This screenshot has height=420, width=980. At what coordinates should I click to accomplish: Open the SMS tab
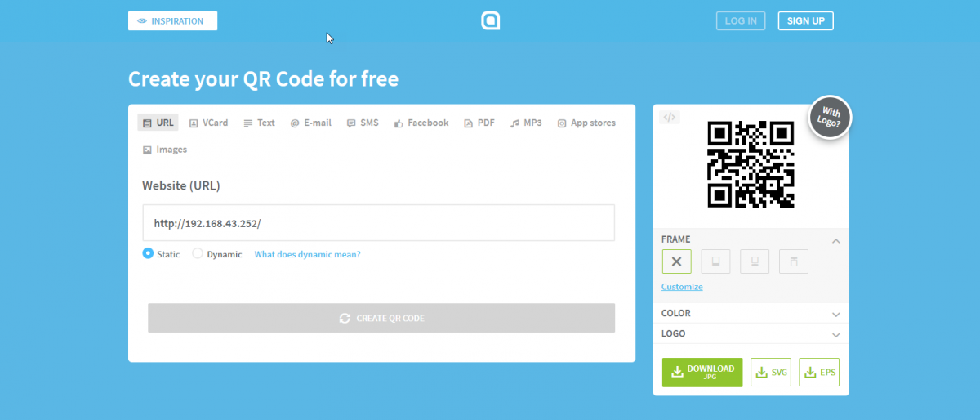(363, 123)
